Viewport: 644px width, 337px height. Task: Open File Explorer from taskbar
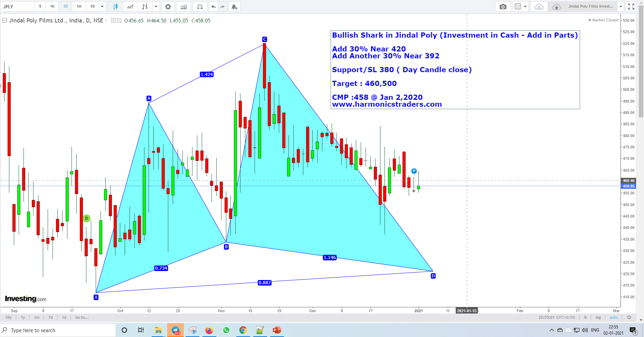(158, 330)
